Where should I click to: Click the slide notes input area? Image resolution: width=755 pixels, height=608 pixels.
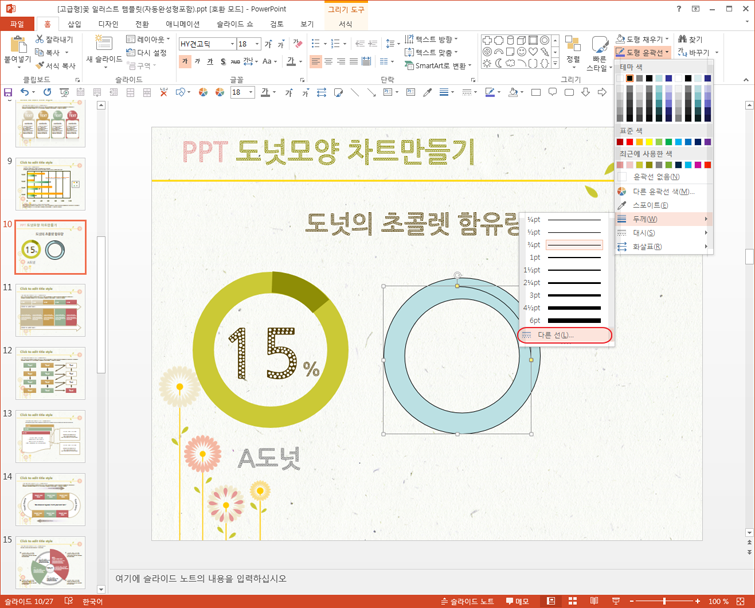tap(427, 579)
